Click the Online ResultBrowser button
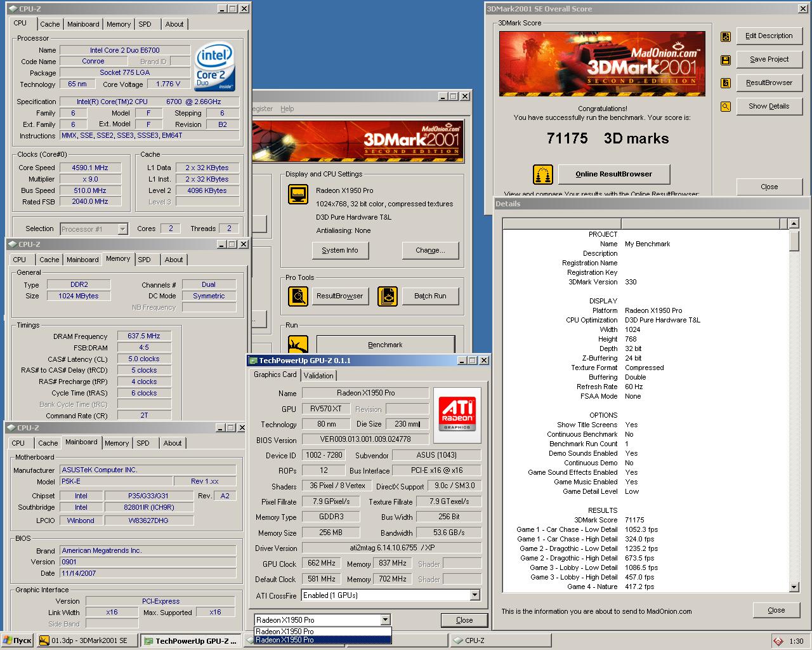812x650 pixels. coord(613,174)
